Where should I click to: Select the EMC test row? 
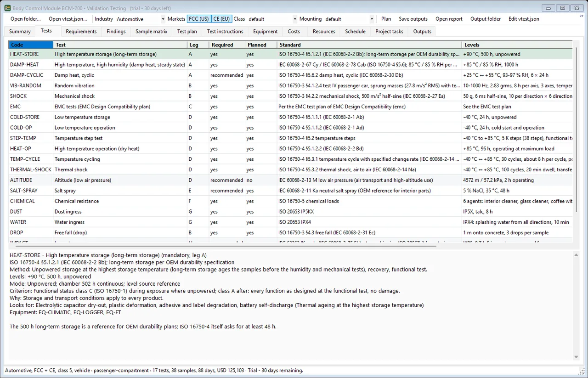pos(291,107)
